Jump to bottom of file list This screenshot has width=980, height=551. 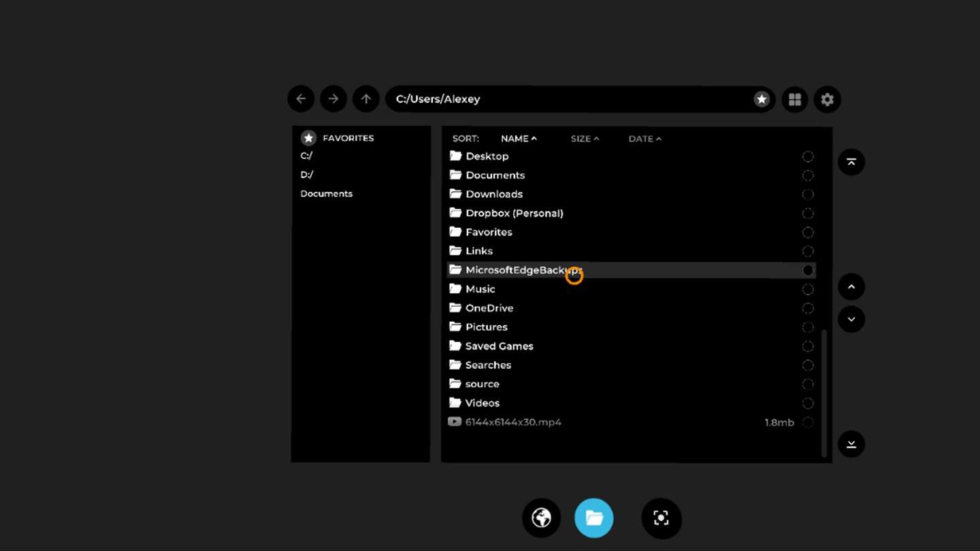click(x=851, y=444)
